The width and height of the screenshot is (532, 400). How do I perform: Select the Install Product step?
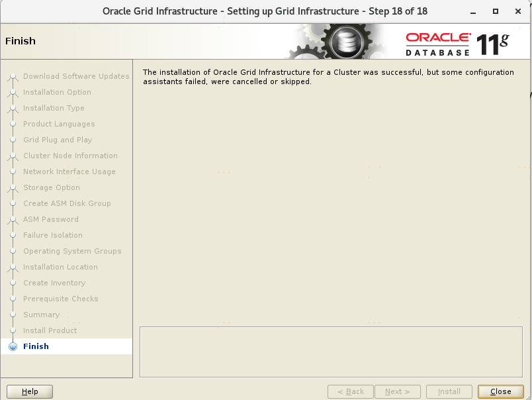50,330
